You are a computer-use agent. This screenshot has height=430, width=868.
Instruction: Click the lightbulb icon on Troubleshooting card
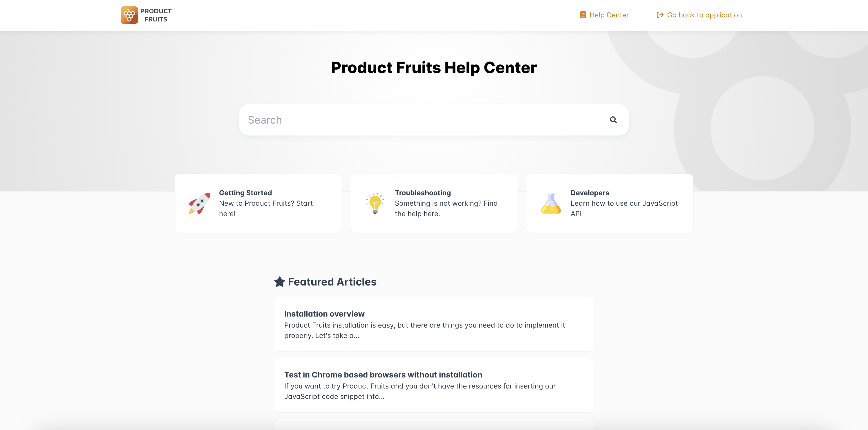(x=375, y=203)
